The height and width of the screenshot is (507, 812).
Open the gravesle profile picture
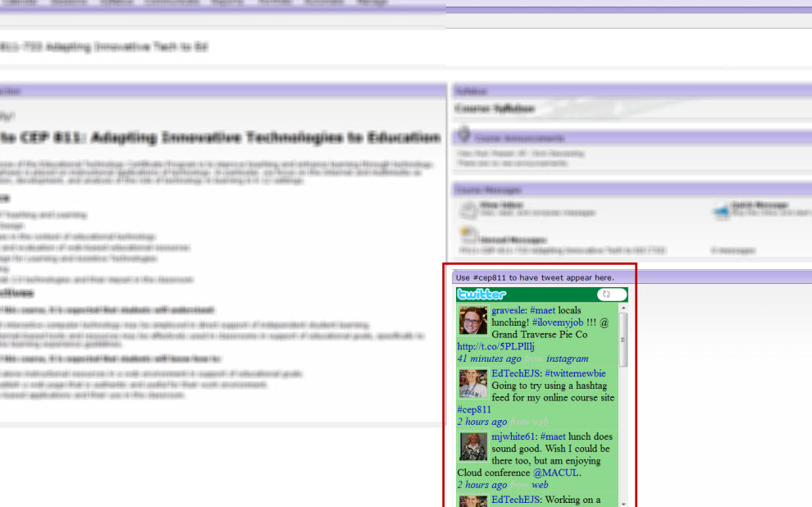pyautogui.click(x=473, y=321)
